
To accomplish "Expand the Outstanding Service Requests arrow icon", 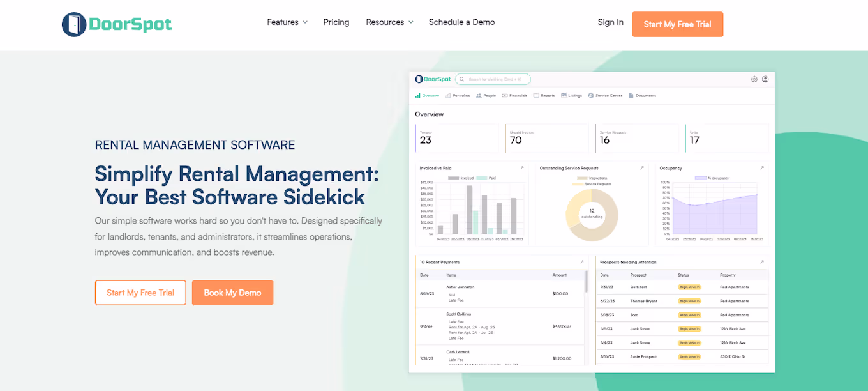I will [642, 168].
